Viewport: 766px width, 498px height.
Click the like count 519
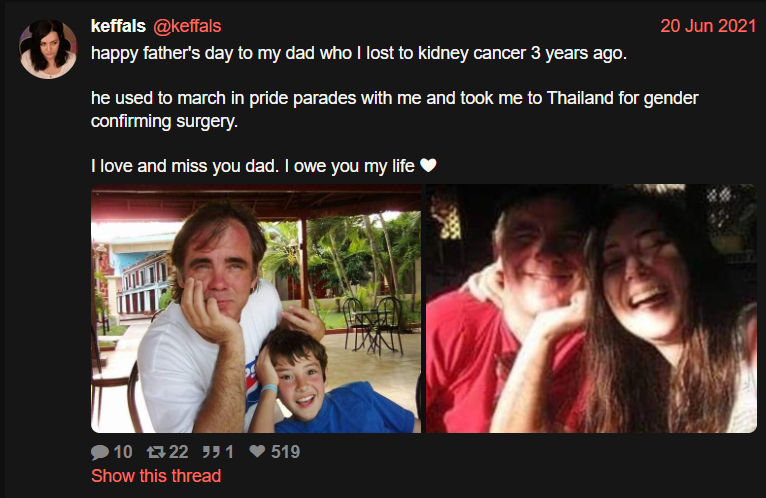click(x=285, y=452)
